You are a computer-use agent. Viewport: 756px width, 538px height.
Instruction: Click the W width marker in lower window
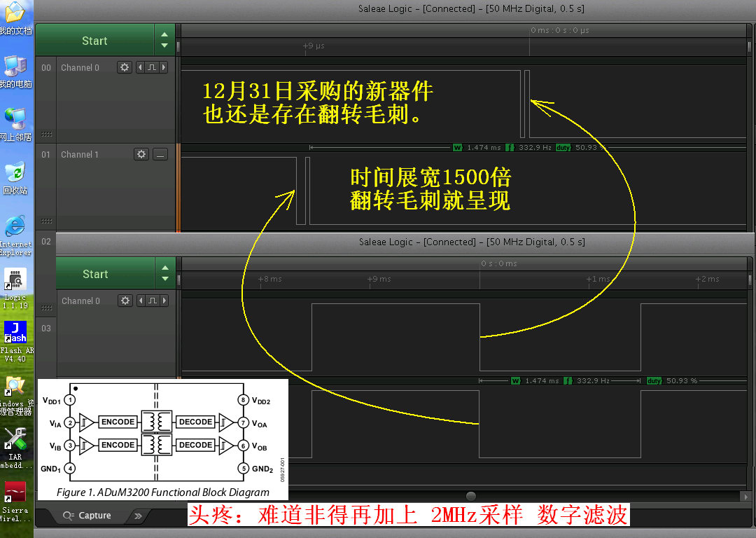[515, 380]
